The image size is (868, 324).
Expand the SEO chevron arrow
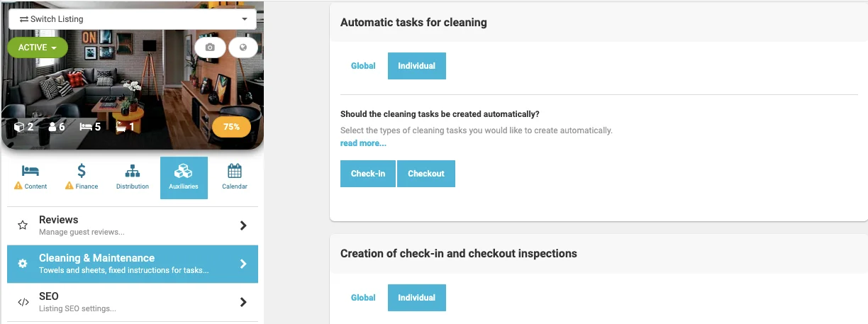coord(243,302)
